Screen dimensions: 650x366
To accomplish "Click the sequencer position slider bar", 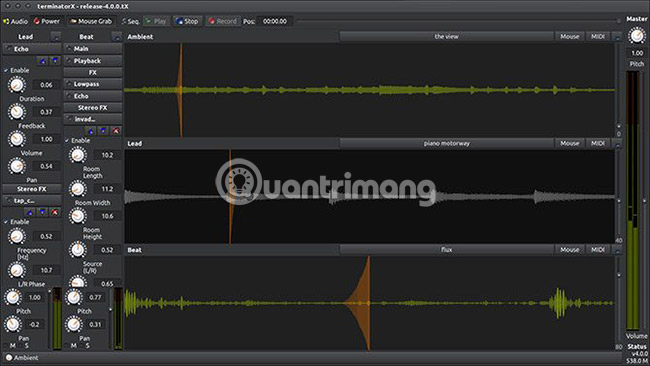I will tap(458, 21).
